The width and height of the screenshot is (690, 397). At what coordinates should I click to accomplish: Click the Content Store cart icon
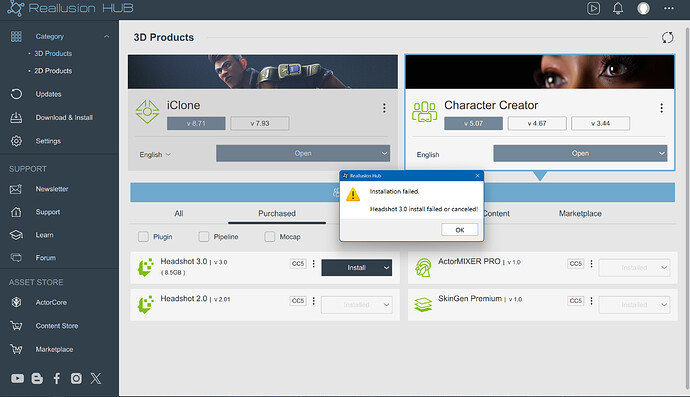tap(16, 326)
